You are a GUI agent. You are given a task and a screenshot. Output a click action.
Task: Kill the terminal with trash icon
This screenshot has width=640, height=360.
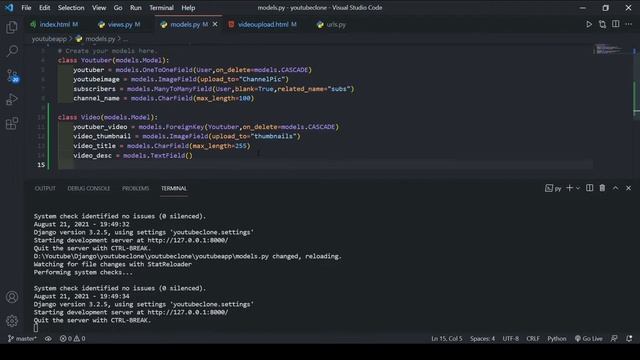pos(602,188)
